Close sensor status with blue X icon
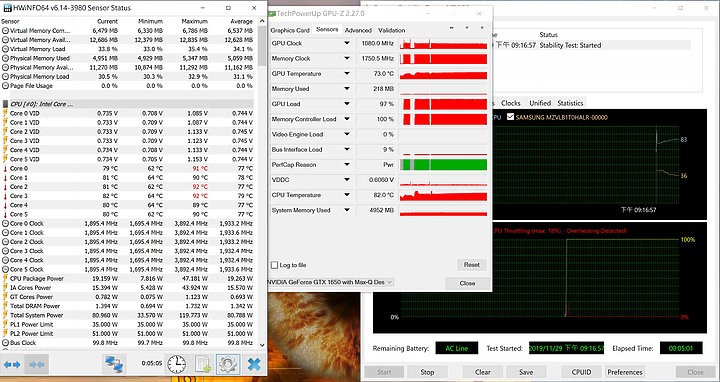 pos(253,365)
